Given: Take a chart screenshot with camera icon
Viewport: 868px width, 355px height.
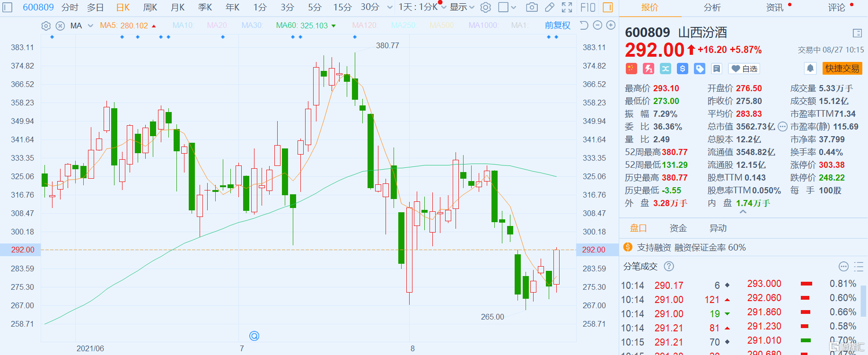Looking at the screenshot, I should pos(532,7).
